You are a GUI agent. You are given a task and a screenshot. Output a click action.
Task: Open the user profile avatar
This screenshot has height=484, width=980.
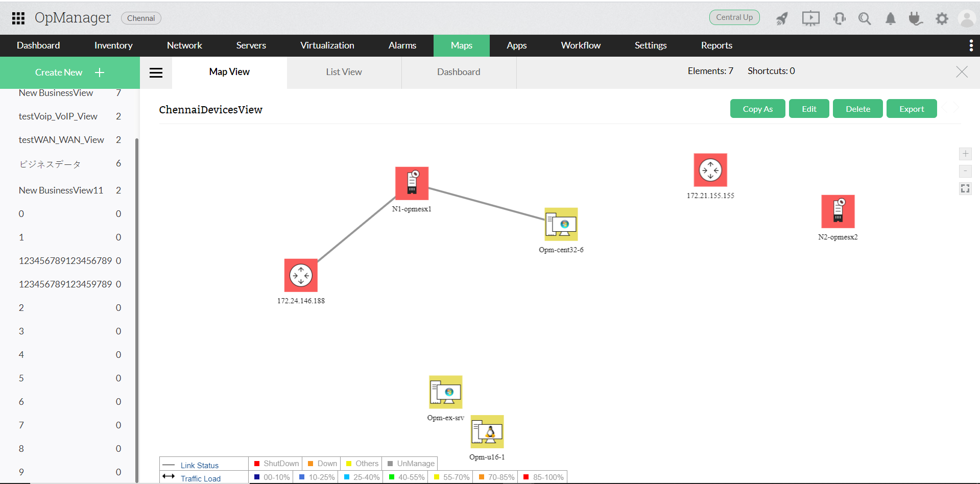point(967,19)
